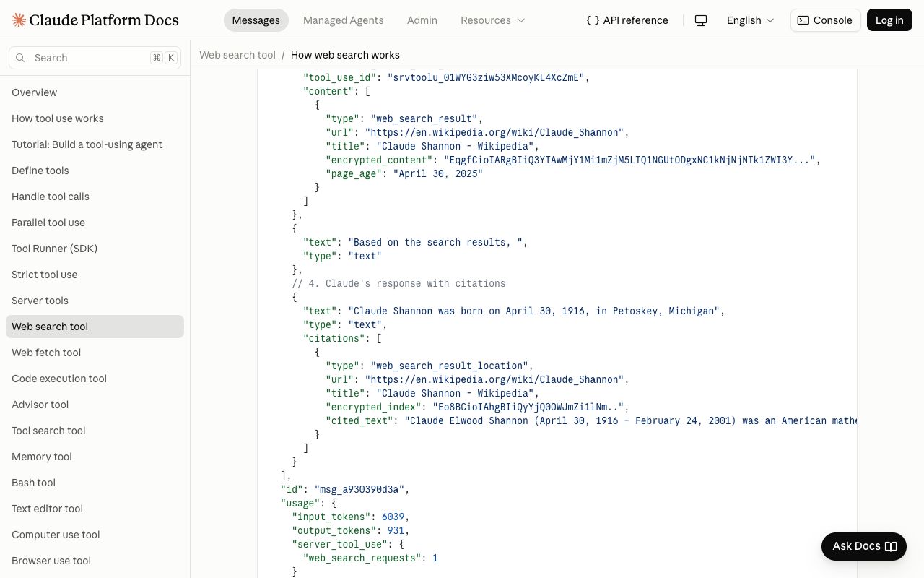
Task: Go to Parallel tool use
Action: tap(95, 223)
